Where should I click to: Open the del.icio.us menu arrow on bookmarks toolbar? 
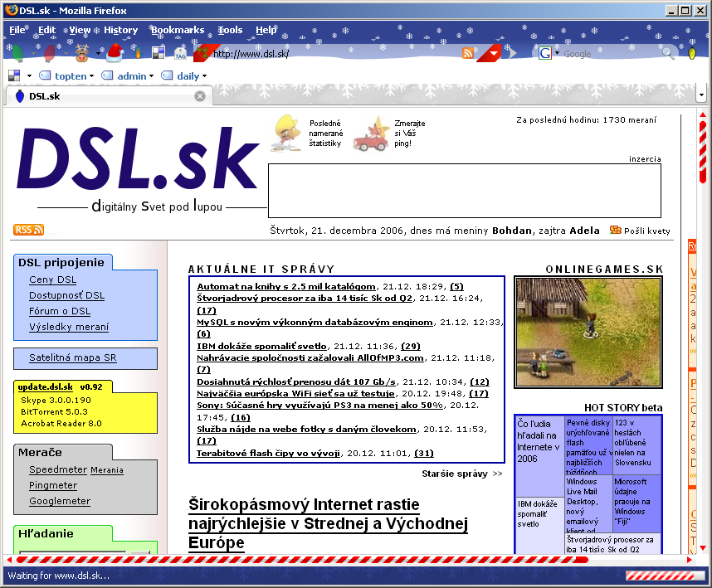[x=30, y=76]
